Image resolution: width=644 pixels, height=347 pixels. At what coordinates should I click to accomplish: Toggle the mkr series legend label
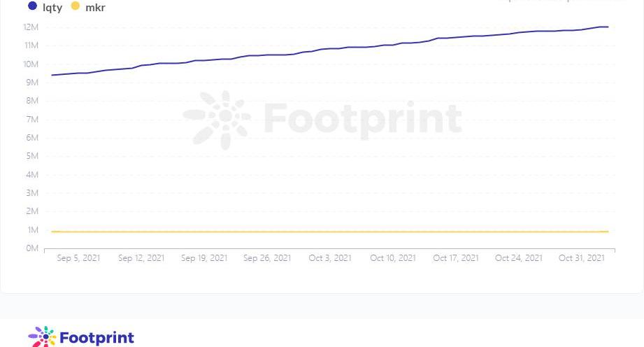[95, 8]
